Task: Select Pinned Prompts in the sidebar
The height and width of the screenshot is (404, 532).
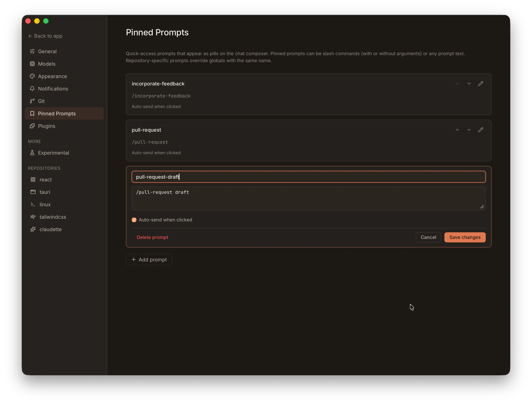Action: pos(64,113)
